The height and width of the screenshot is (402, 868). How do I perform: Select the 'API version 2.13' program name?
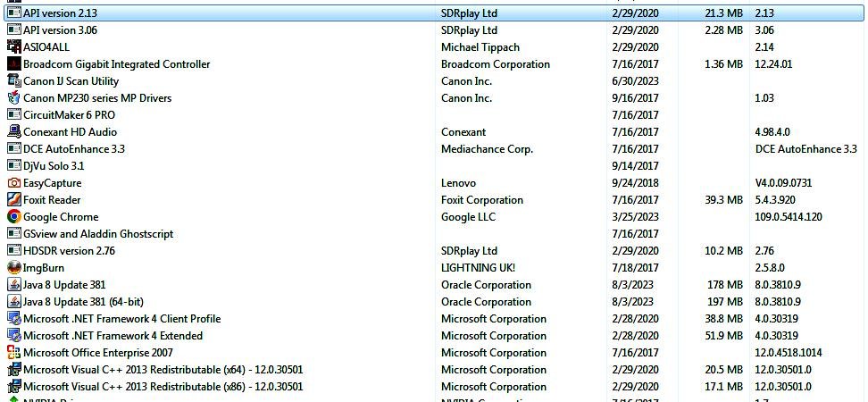pyautogui.click(x=61, y=13)
